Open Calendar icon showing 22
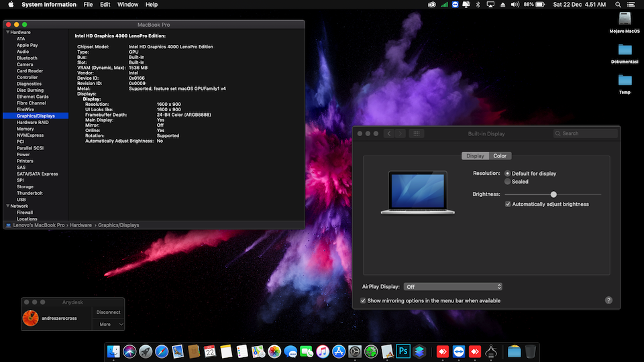 point(210,352)
